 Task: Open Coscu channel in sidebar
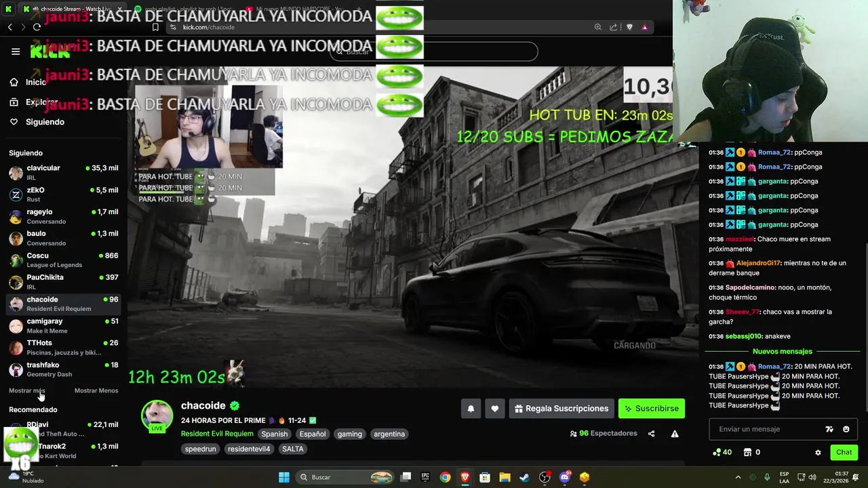point(64,260)
